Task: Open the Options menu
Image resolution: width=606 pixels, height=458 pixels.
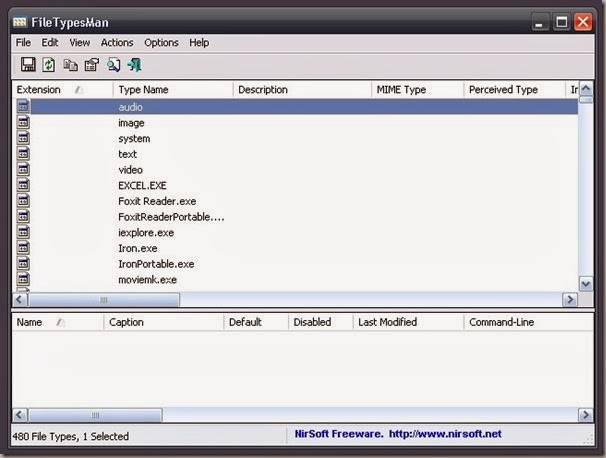Action: 161,43
